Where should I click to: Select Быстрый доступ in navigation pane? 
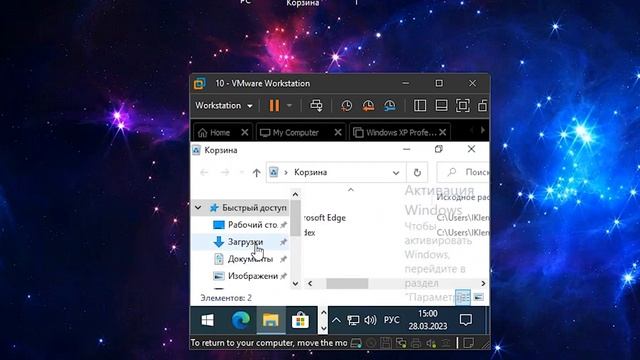248,208
